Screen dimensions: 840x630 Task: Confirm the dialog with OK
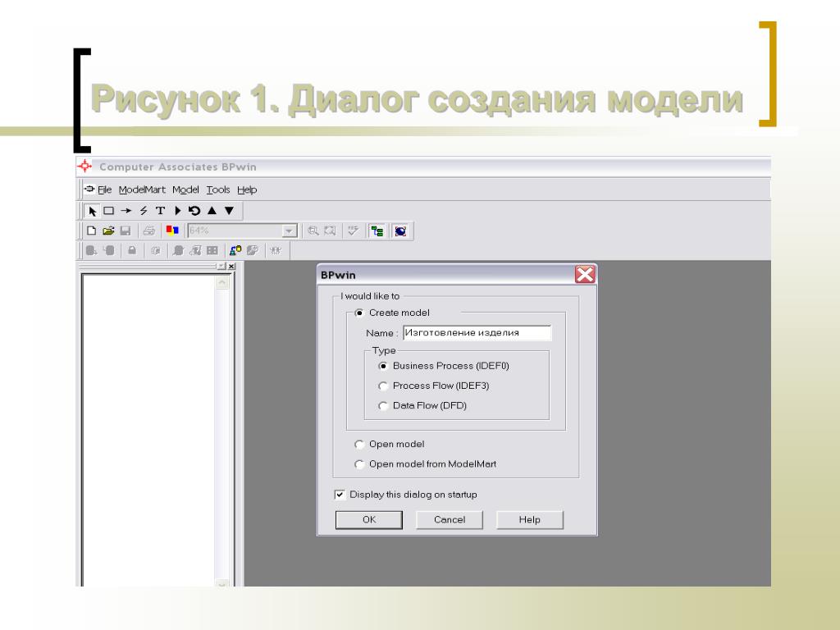pos(369,519)
